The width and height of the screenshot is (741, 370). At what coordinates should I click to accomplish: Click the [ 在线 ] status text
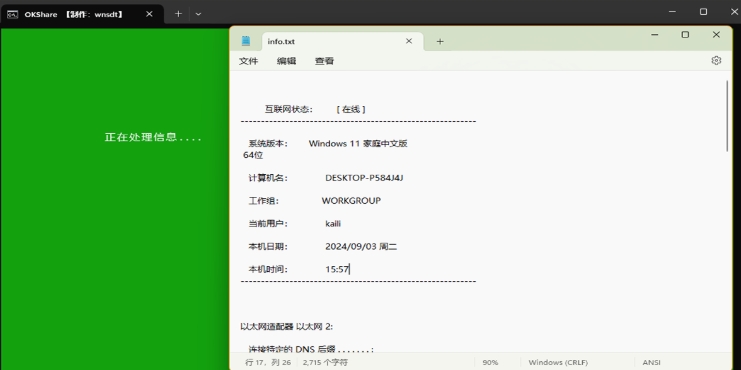point(351,109)
